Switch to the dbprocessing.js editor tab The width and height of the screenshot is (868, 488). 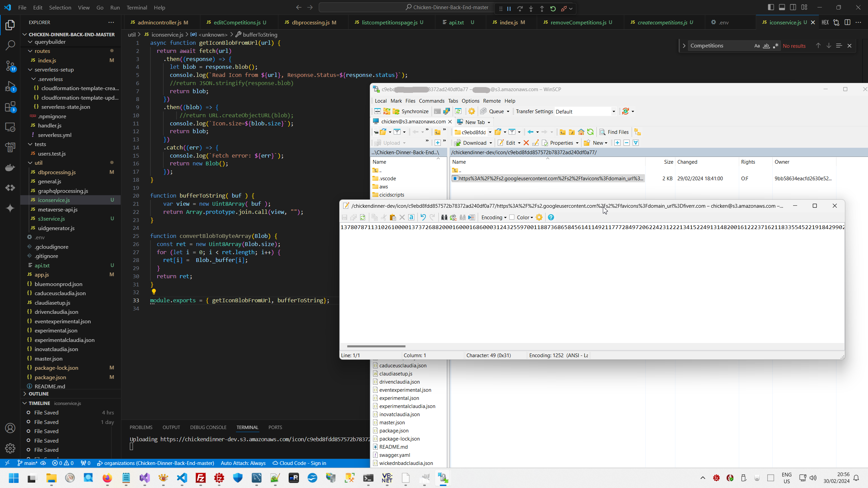(310, 22)
